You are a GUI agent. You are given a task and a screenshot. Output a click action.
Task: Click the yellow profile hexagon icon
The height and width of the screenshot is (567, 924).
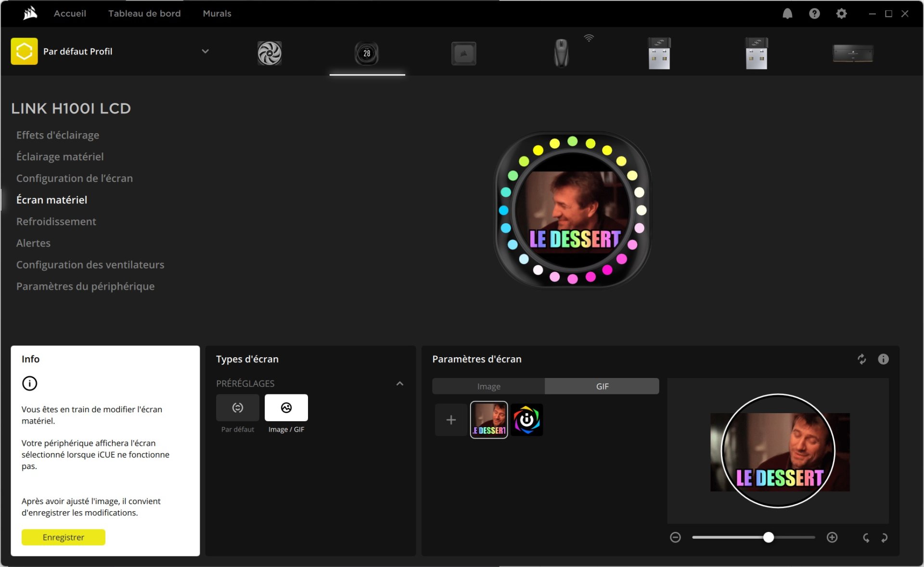pos(24,51)
